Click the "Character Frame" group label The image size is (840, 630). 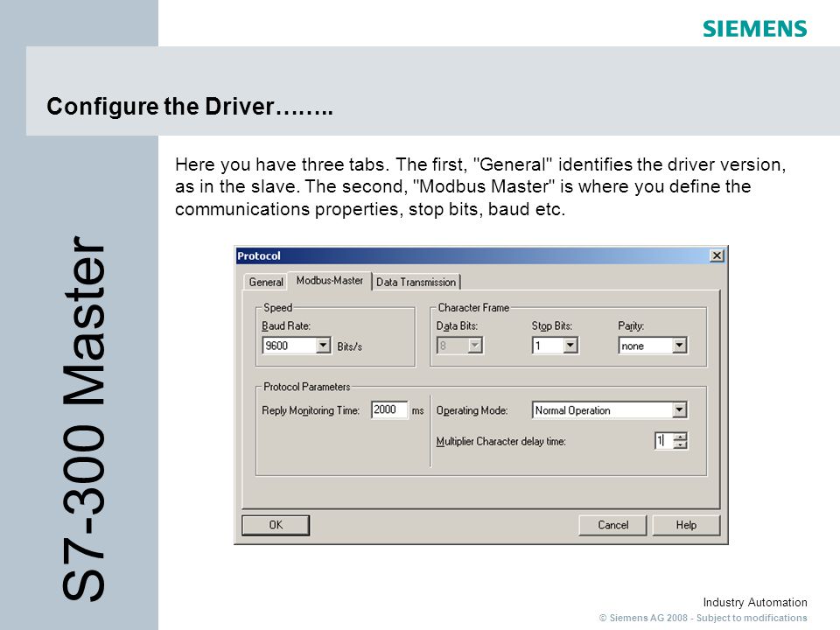(x=473, y=307)
